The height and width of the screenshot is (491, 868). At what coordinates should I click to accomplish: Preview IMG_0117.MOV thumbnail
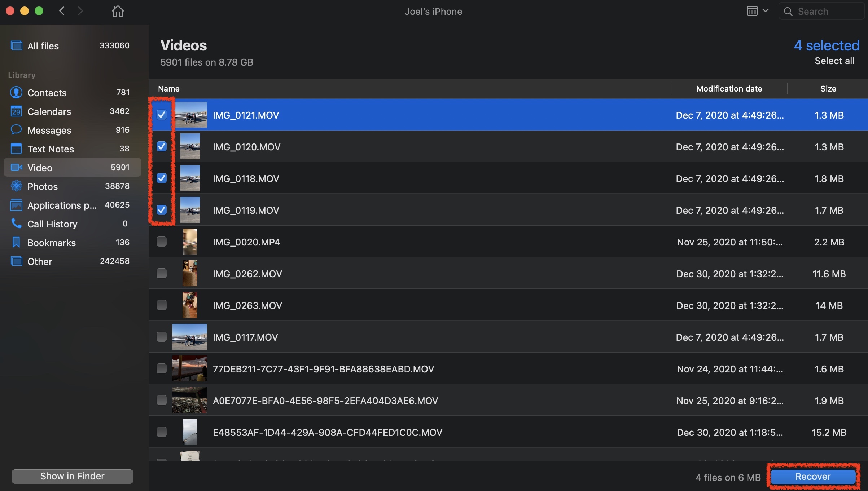coord(190,337)
